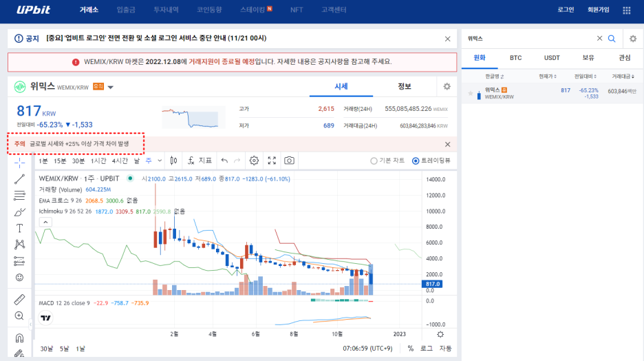Open the 고객센터 page

(x=334, y=10)
